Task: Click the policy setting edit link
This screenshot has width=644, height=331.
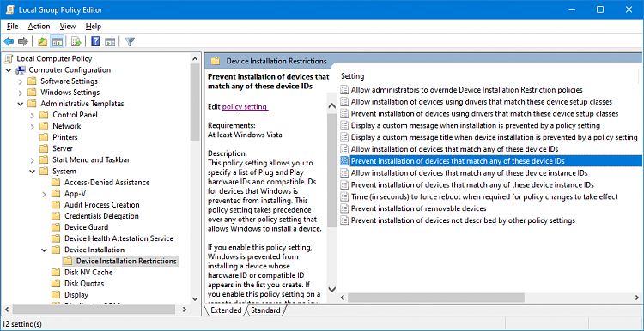Action: tap(245, 107)
